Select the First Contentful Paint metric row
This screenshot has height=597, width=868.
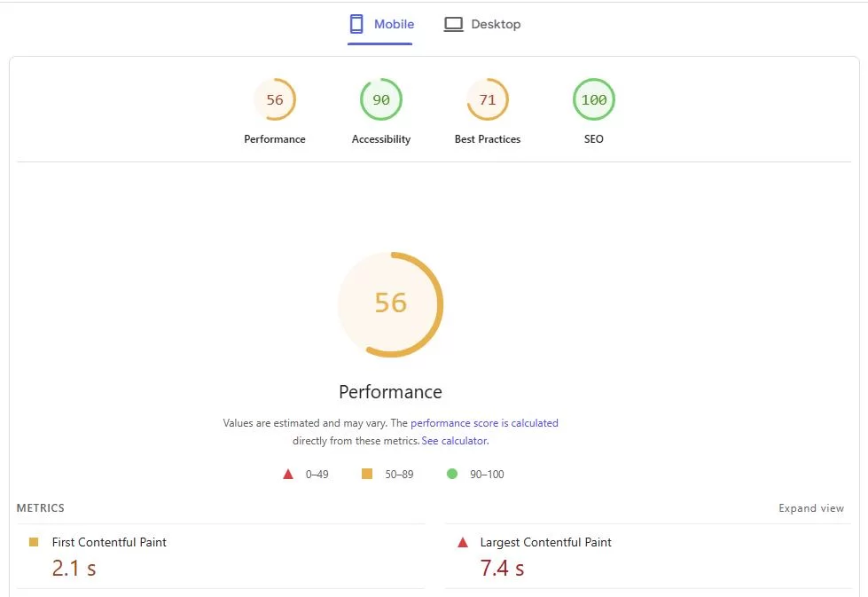[x=108, y=542]
